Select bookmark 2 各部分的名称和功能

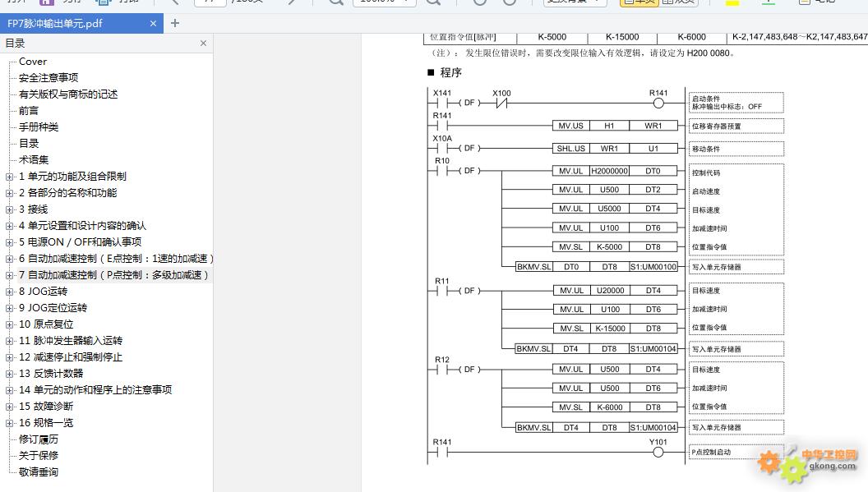[x=67, y=192]
